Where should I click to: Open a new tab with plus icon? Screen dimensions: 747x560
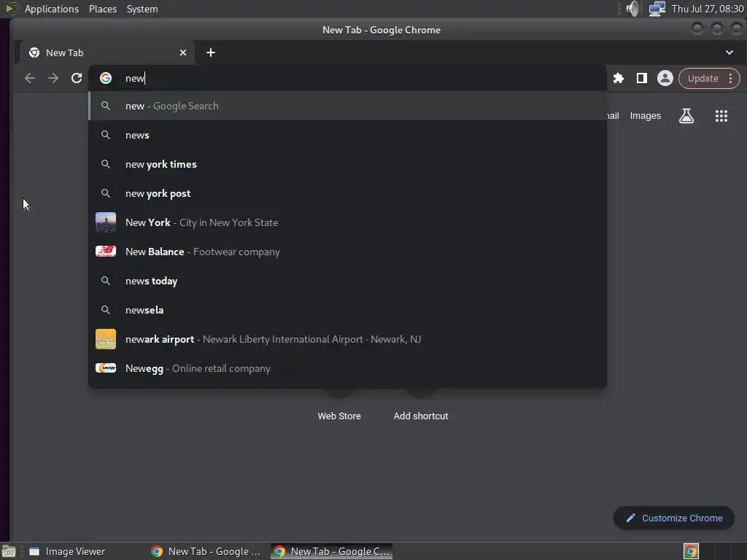(211, 52)
